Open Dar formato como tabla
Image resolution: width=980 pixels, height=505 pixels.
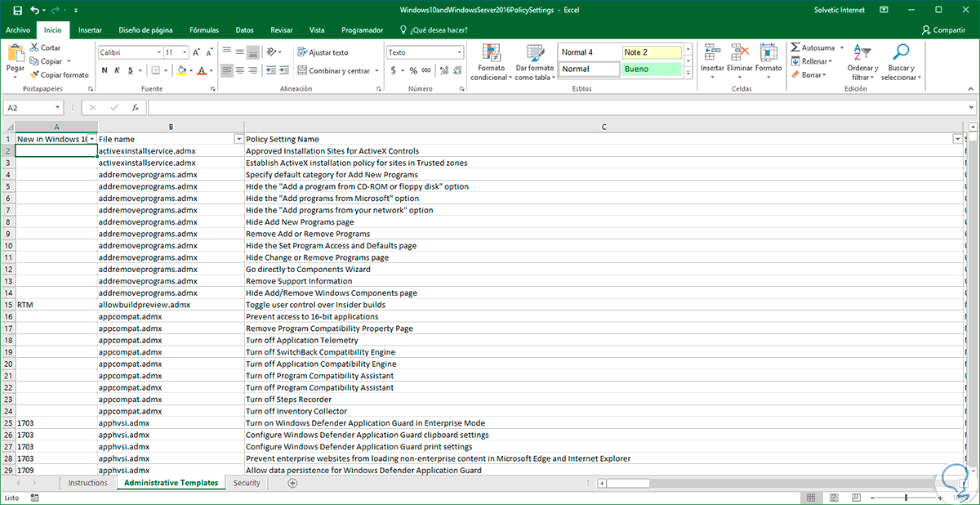[x=535, y=63]
